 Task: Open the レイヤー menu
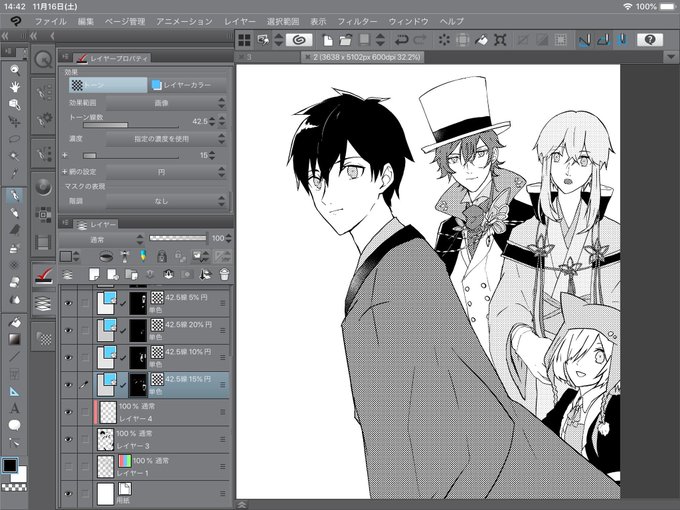pos(240,21)
